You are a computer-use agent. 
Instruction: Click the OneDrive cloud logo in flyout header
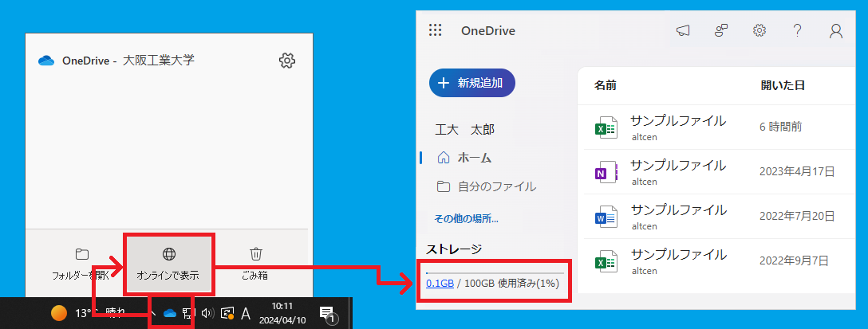click(46, 61)
